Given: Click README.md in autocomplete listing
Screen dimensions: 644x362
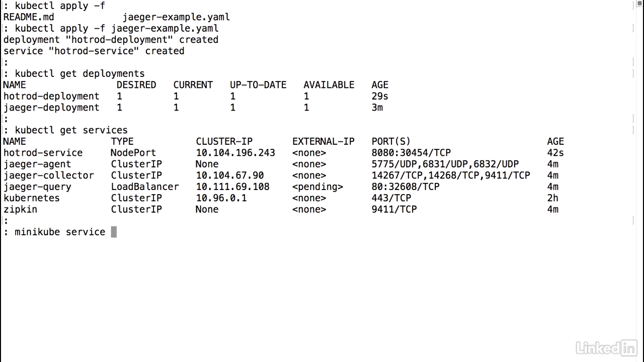Looking at the screenshot, I should click(29, 17).
